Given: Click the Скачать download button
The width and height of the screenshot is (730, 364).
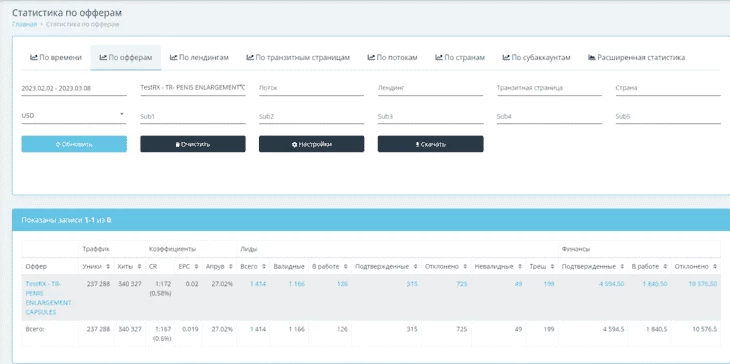Looking at the screenshot, I should coord(431,144).
